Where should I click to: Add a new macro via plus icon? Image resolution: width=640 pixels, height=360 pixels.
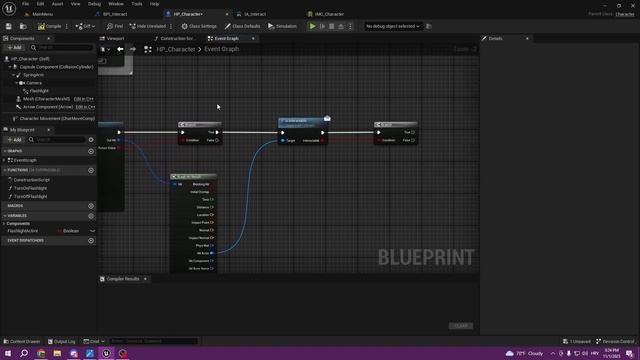pyautogui.click(x=91, y=206)
